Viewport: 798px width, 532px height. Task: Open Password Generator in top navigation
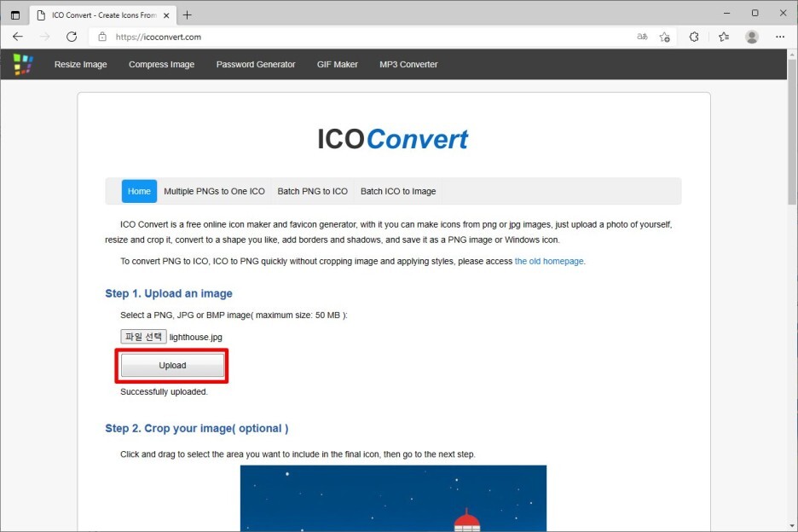[256, 65]
